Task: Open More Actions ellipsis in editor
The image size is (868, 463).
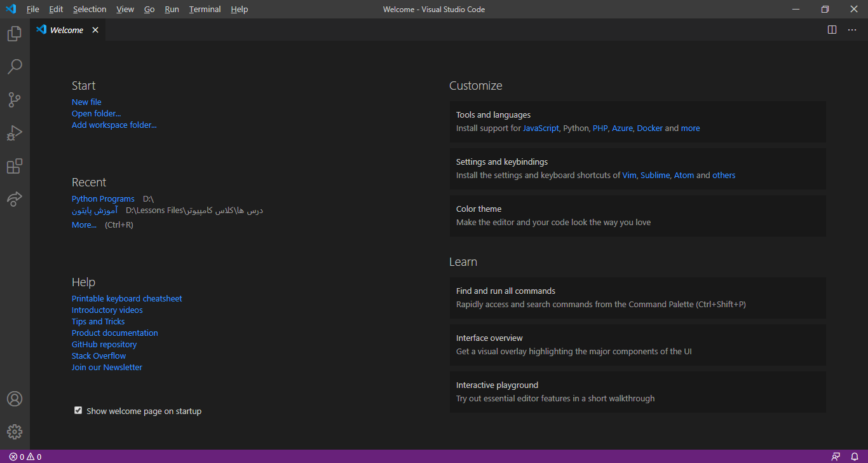Action: click(x=852, y=30)
